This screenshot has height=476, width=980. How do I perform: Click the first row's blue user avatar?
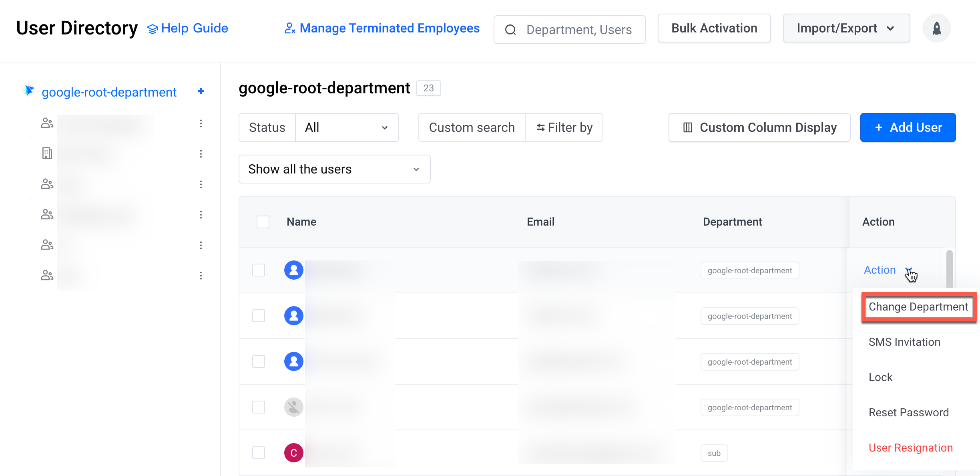click(294, 270)
